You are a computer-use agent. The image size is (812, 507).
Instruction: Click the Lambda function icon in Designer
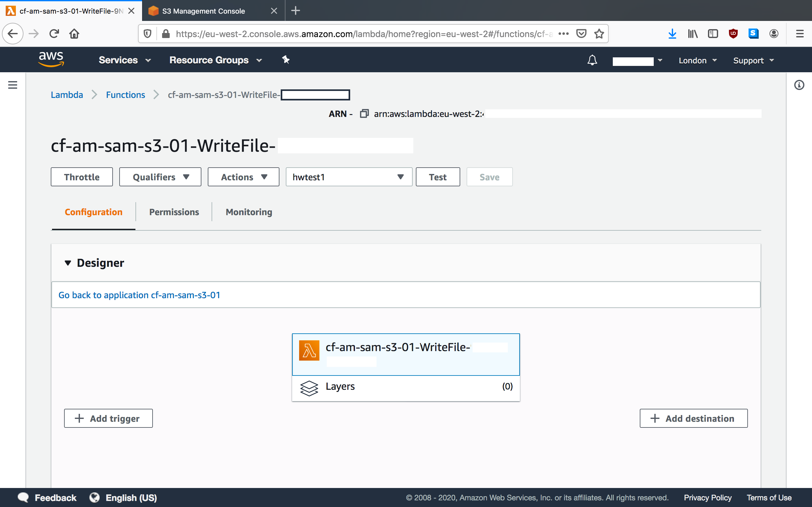[x=309, y=350]
